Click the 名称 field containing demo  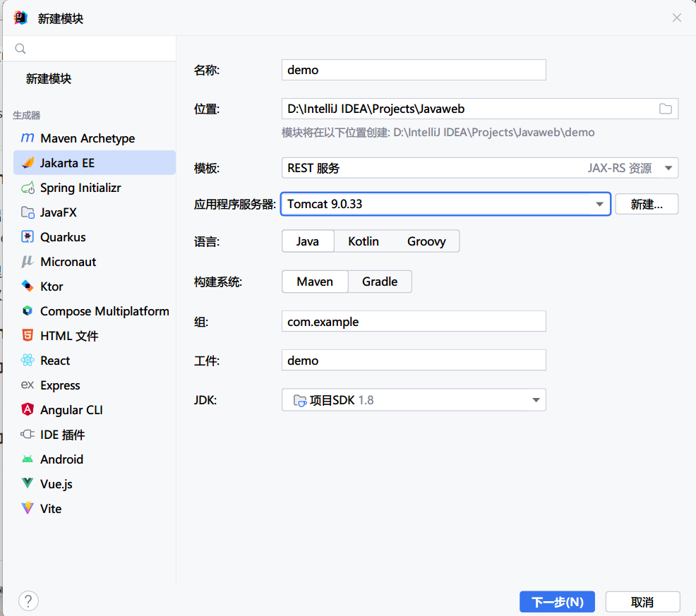tap(414, 70)
